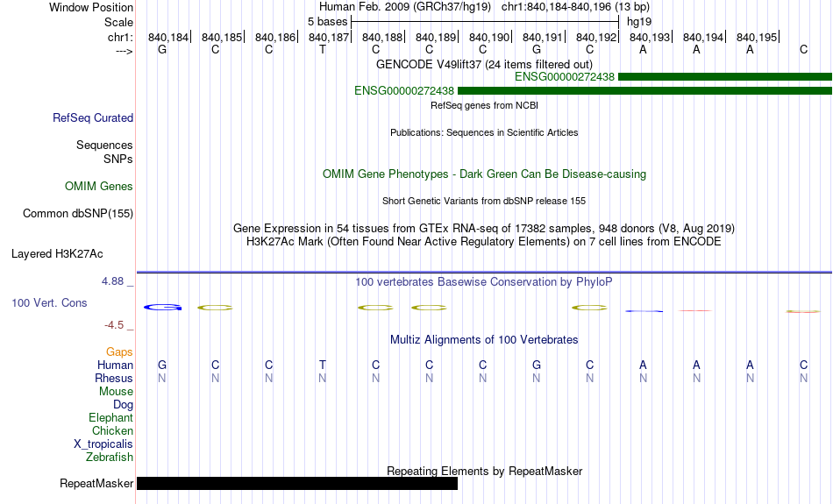Click the X_tropicalis species row label
Image resolution: width=833 pixels, height=504 pixels.
[103, 444]
